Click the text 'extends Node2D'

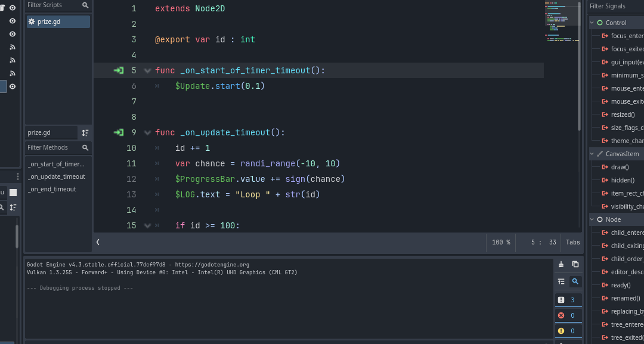190,8
